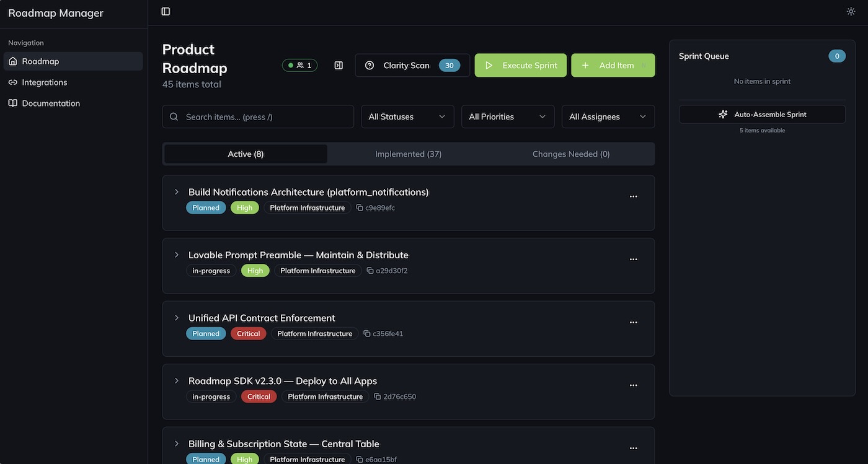
Task: Open more options for Billing & Subscription State
Action: point(634,448)
